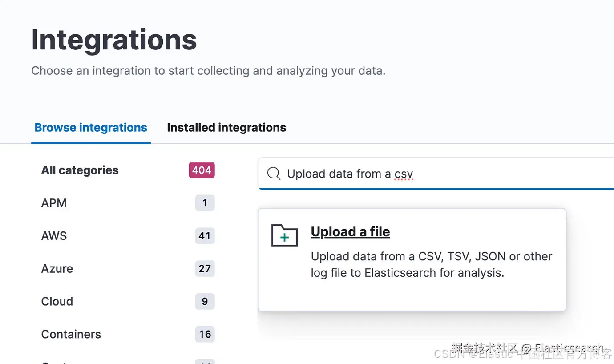This screenshot has width=614, height=364.
Task: Click the AWS badge showing 41
Action: (205, 236)
